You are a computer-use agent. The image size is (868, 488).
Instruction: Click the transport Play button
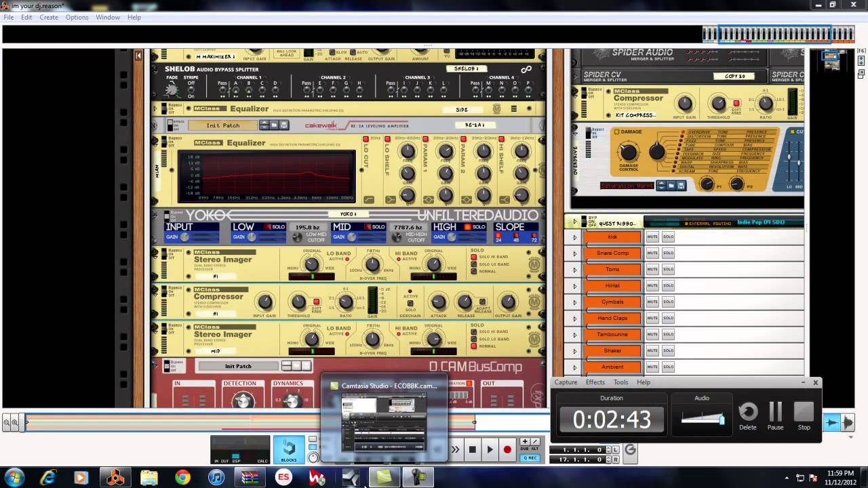click(x=490, y=449)
